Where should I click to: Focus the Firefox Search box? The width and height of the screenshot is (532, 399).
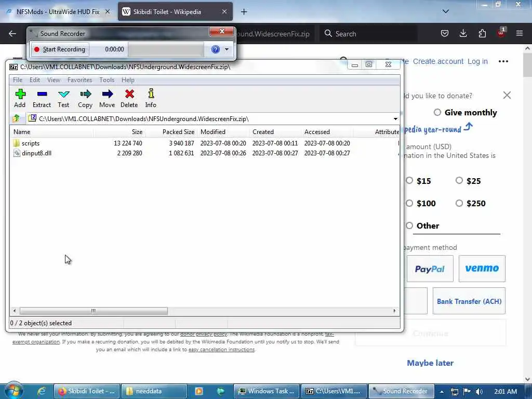(x=368, y=34)
